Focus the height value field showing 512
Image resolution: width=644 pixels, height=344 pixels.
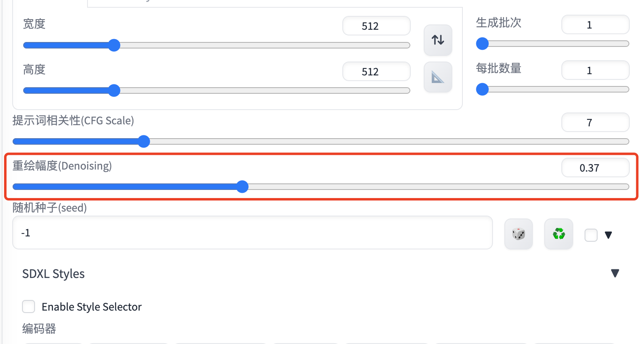point(377,72)
